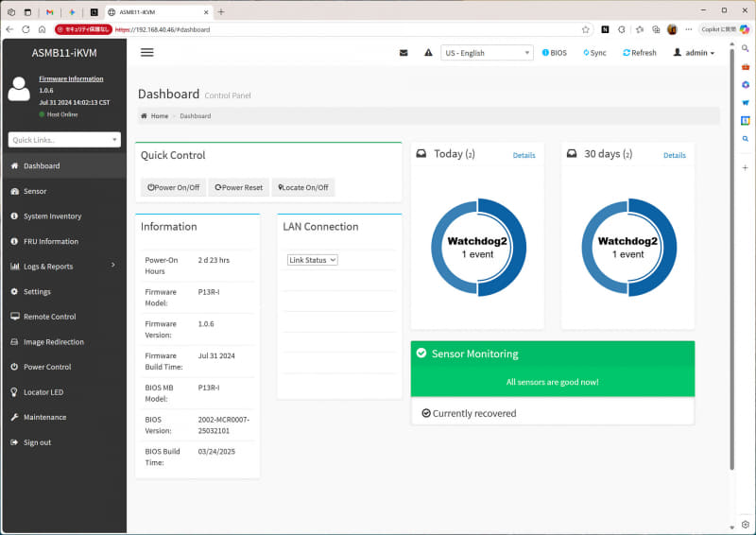
Task: Open a new browser tab with plus
Action: 221,12
